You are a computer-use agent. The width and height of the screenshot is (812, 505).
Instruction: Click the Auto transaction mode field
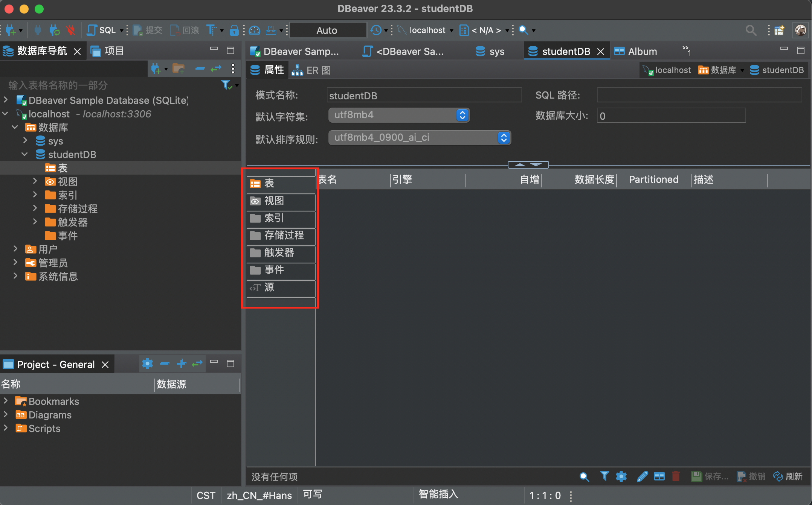(x=327, y=30)
